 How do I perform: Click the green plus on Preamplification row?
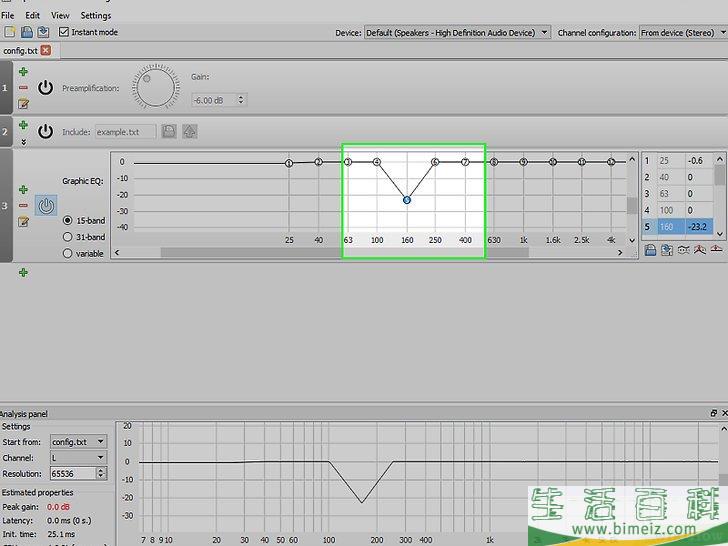tap(23, 72)
